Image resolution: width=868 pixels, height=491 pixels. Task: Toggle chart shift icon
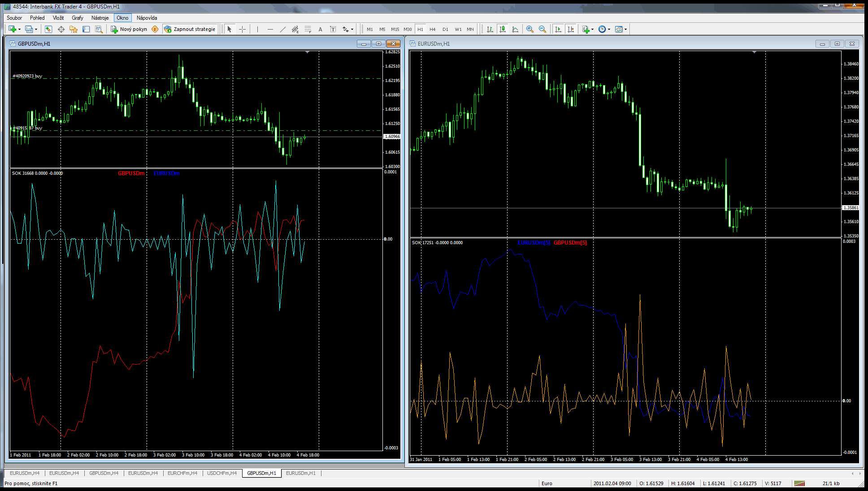[x=570, y=29]
